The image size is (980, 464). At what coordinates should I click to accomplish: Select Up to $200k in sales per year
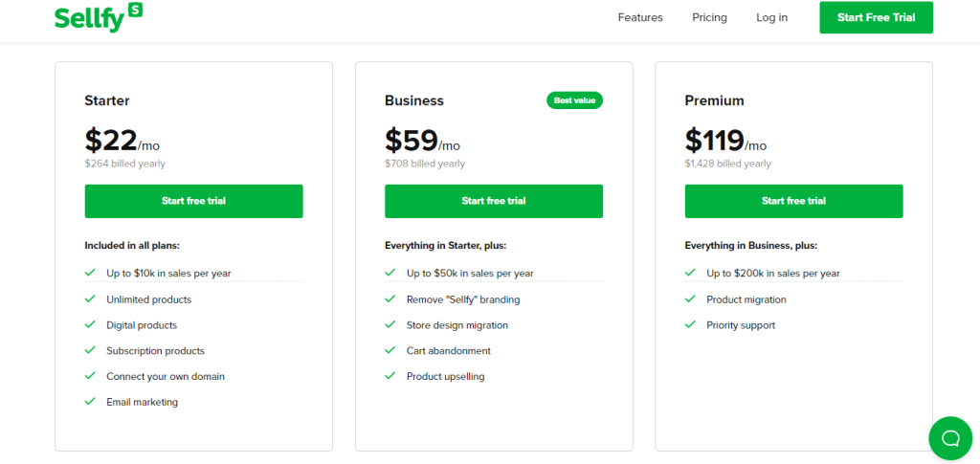pos(773,274)
